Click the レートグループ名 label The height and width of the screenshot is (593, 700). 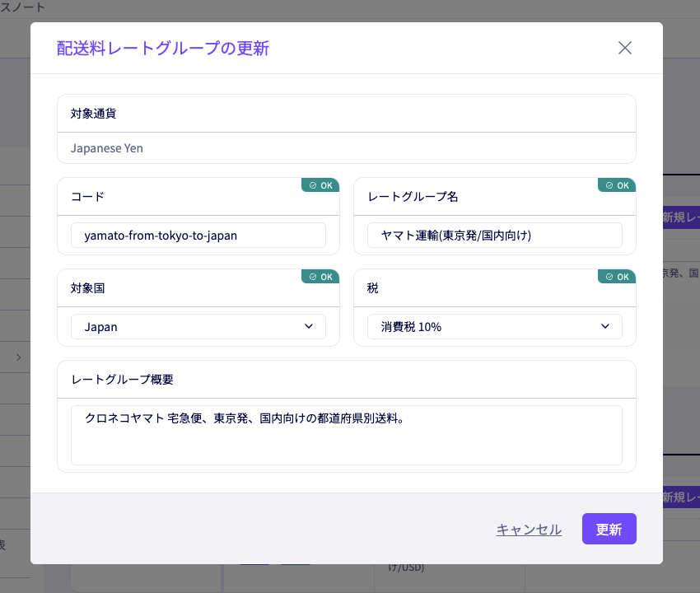(x=413, y=197)
